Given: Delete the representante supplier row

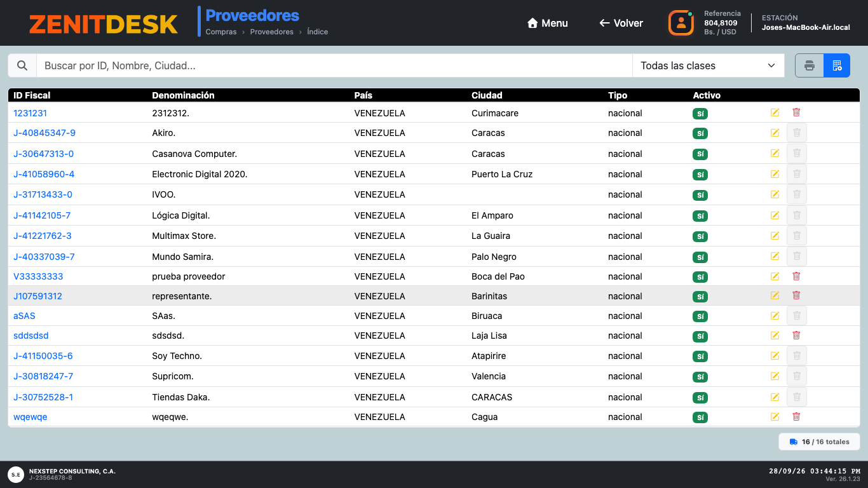Looking at the screenshot, I should 796,295.
